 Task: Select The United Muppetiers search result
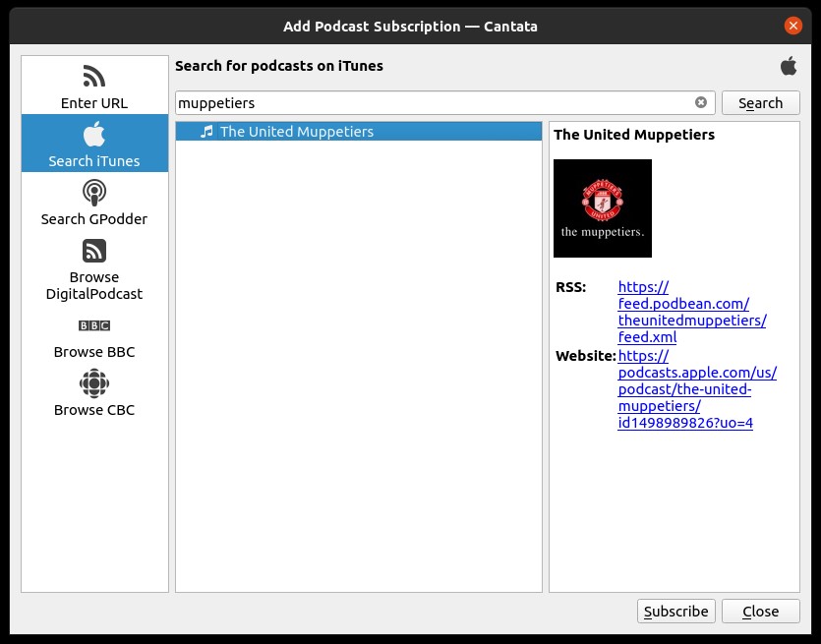(359, 132)
